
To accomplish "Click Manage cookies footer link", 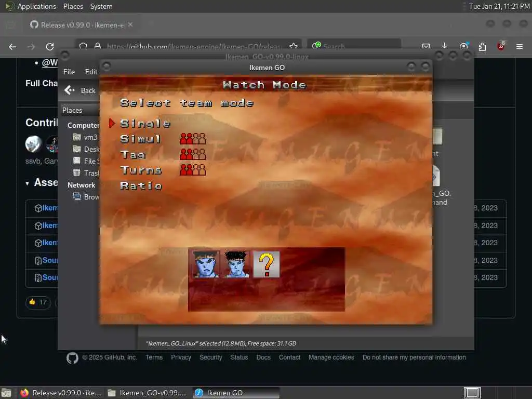I will [331, 357].
